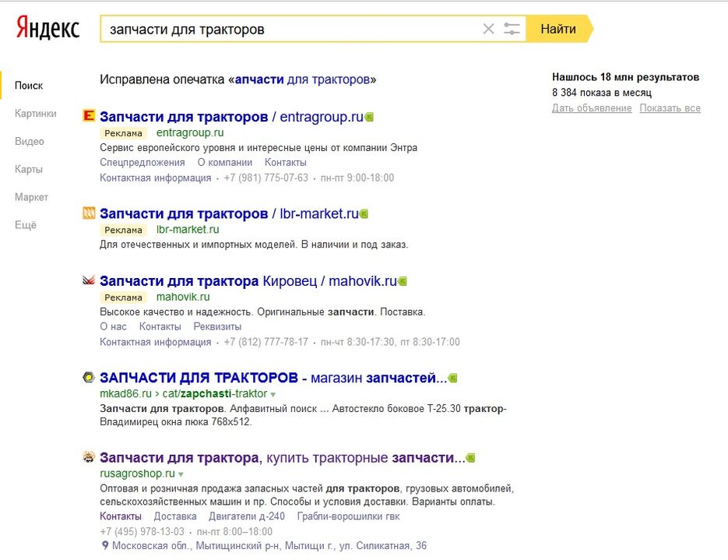728x560 pixels.
Task: Open the Дать объявление link
Action: (592, 108)
